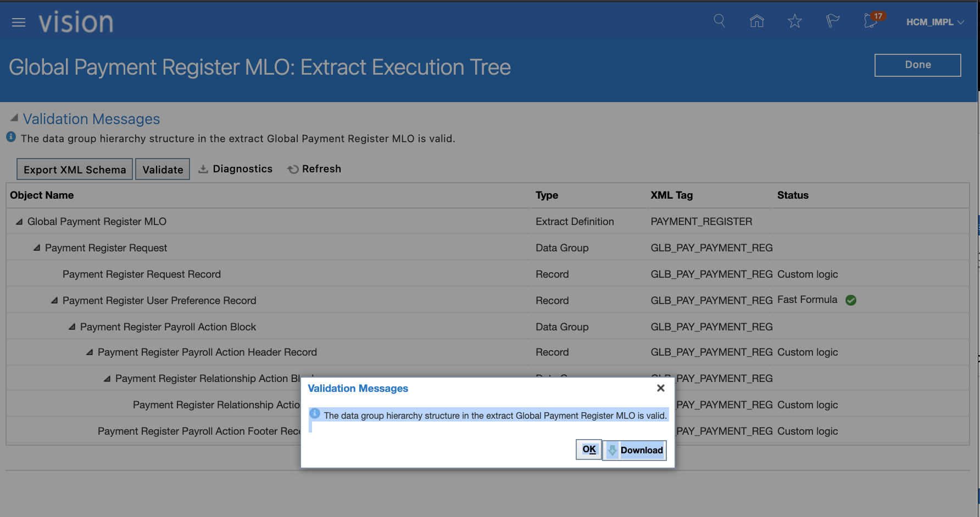Click the XML Tag column header
This screenshot has width=980, height=517.
(671, 195)
